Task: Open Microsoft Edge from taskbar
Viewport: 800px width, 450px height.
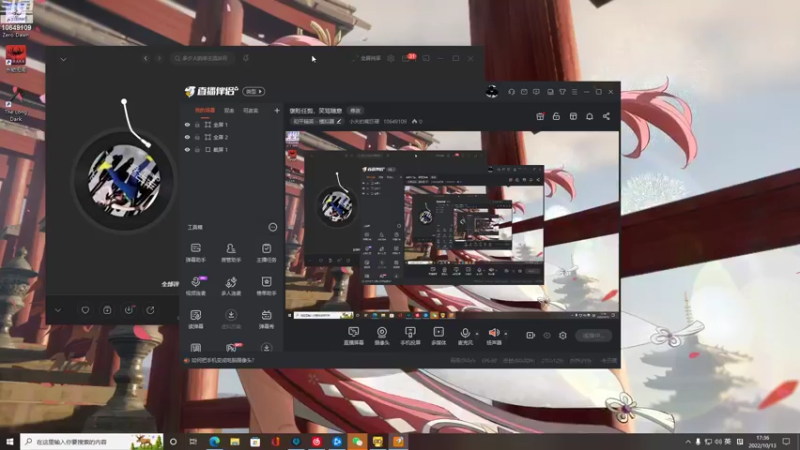Action: pos(214,442)
